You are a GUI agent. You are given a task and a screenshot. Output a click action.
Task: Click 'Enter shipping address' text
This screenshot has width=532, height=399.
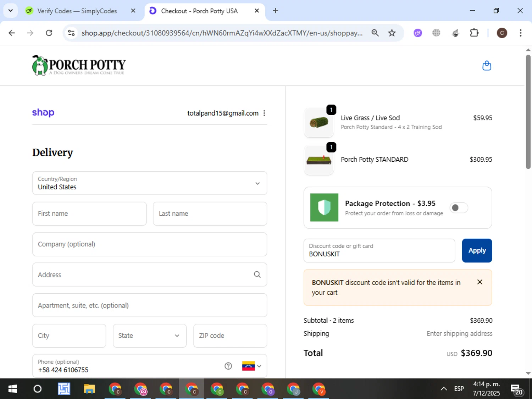pos(459,333)
